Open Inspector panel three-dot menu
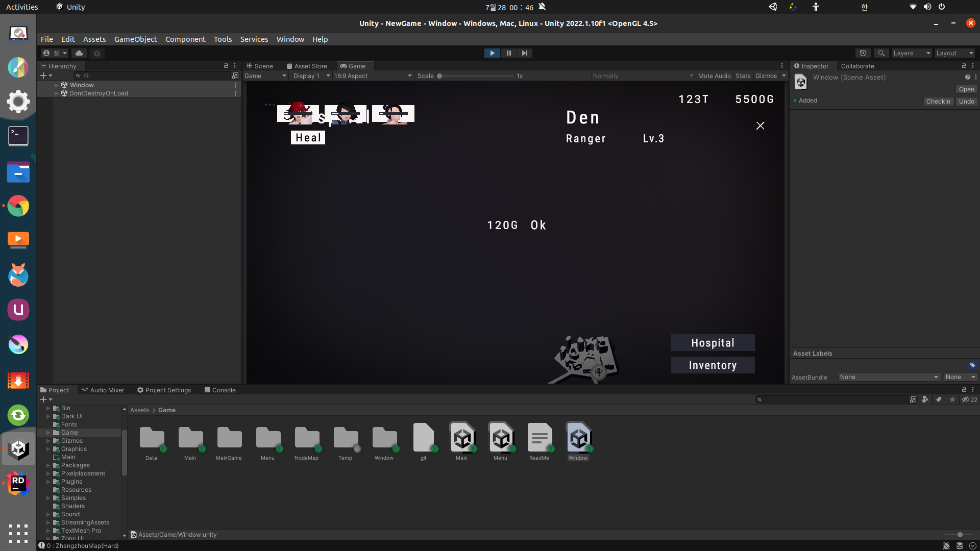The width and height of the screenshot is (980, 551). pos(973,66)
